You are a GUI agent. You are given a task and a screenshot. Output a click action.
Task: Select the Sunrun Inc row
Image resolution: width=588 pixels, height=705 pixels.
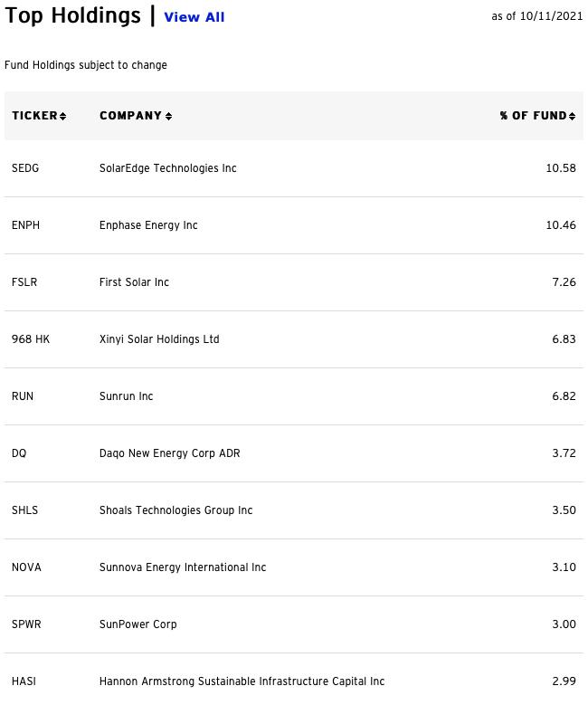tap(294, 396)
